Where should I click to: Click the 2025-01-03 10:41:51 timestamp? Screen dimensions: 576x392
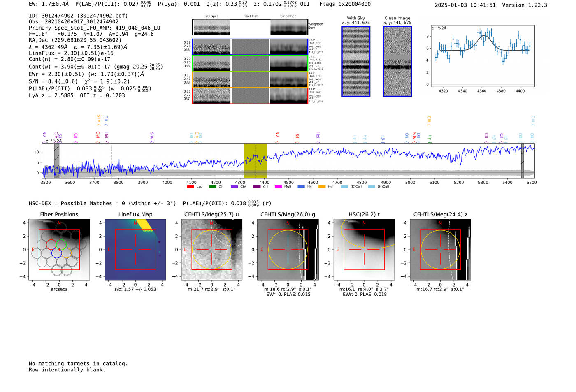(x=465, y=5)
